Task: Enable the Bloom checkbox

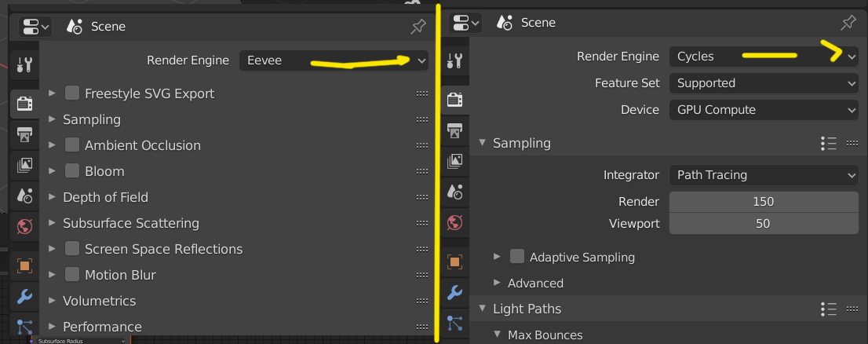Action: pyautogui.click(x=72, y=171)
